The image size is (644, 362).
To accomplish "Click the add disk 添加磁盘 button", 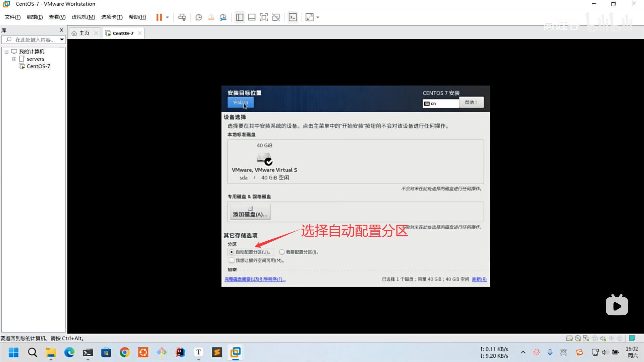I will [250, 212].
